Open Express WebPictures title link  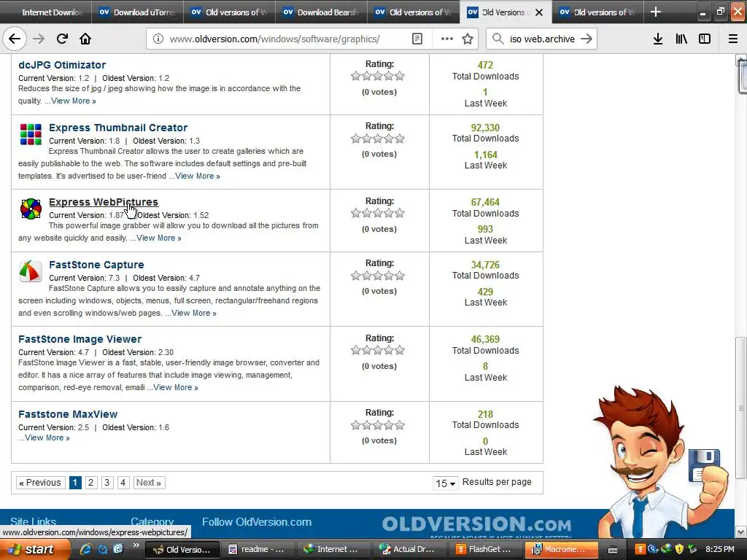pos(104,202)
